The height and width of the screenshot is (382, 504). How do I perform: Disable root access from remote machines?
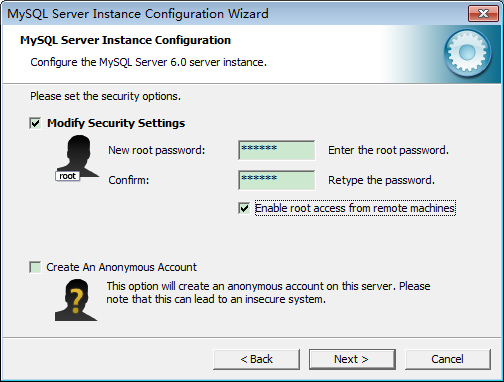(244, 208)
